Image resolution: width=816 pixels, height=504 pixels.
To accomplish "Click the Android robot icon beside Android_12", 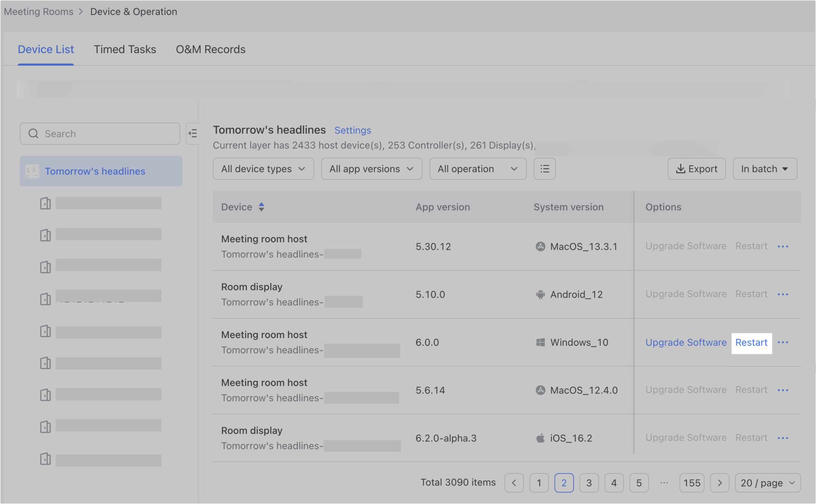I will [540, 294].
